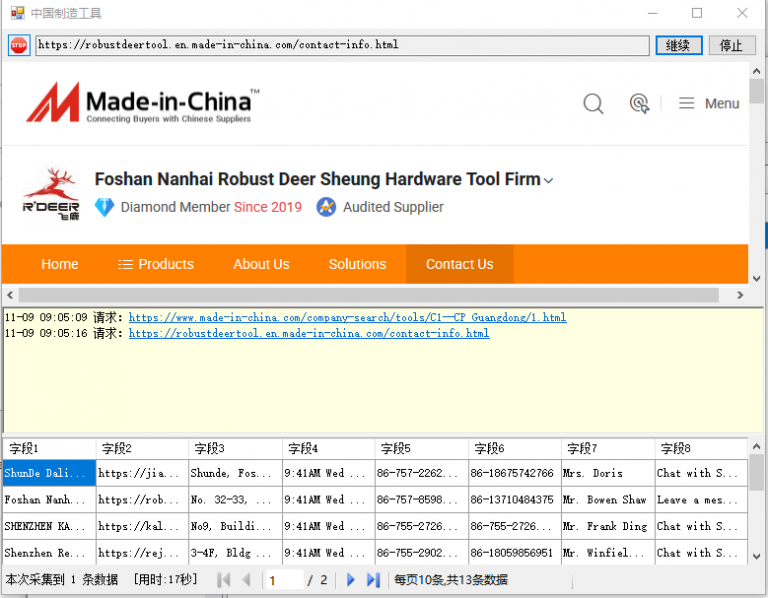Open the company-search Guangdong log link
This screenshot has width=768, height=598.
pyautogui.click(x=347, y=317)
